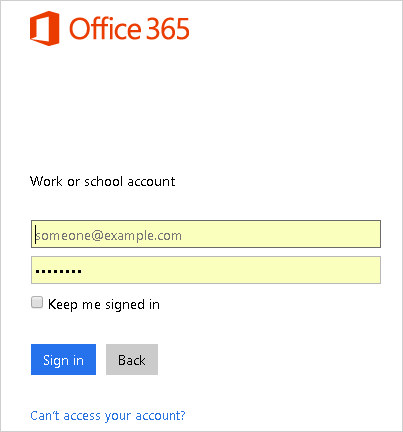Open the Can't access your account link
403x432 pixels.
108,415
